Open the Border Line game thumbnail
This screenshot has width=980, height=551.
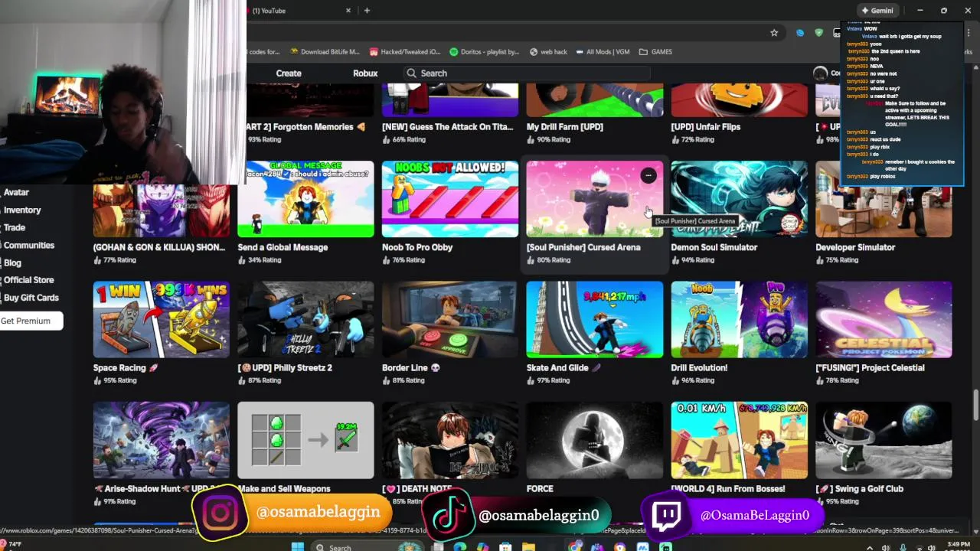pyautogui.click(x=450, y=319)
